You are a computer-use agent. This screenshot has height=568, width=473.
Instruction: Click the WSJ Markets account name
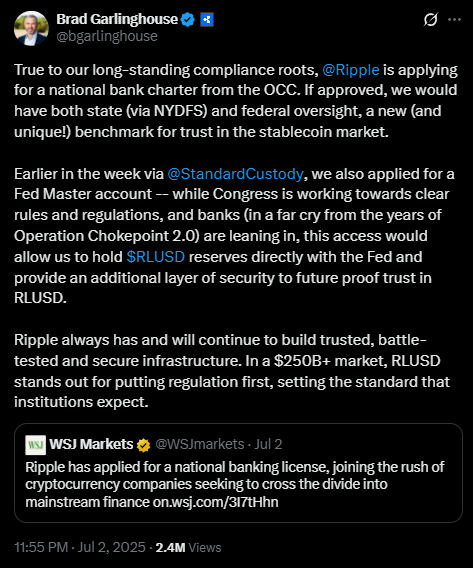(91, 444)
